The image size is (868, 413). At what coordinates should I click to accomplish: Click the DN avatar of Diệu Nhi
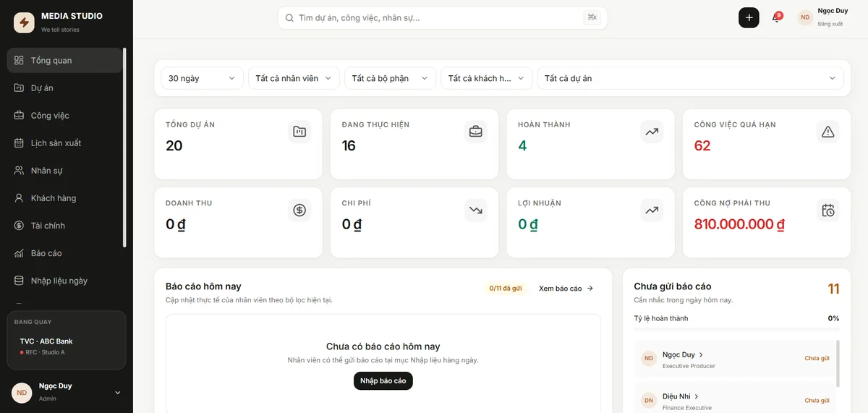[x=649, y=399]
